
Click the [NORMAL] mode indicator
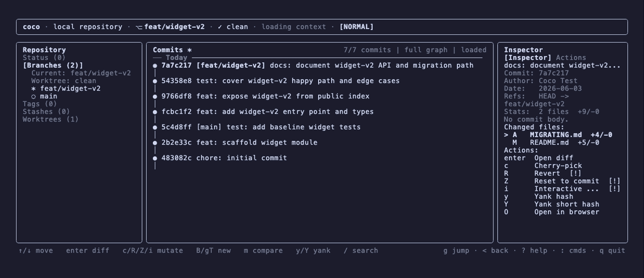coord(357,27)
